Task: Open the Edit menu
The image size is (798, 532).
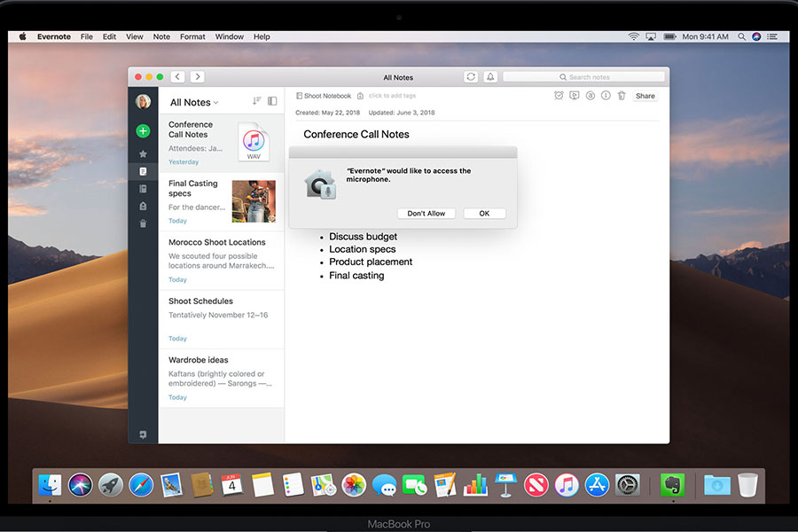Action: click(109, 36)
